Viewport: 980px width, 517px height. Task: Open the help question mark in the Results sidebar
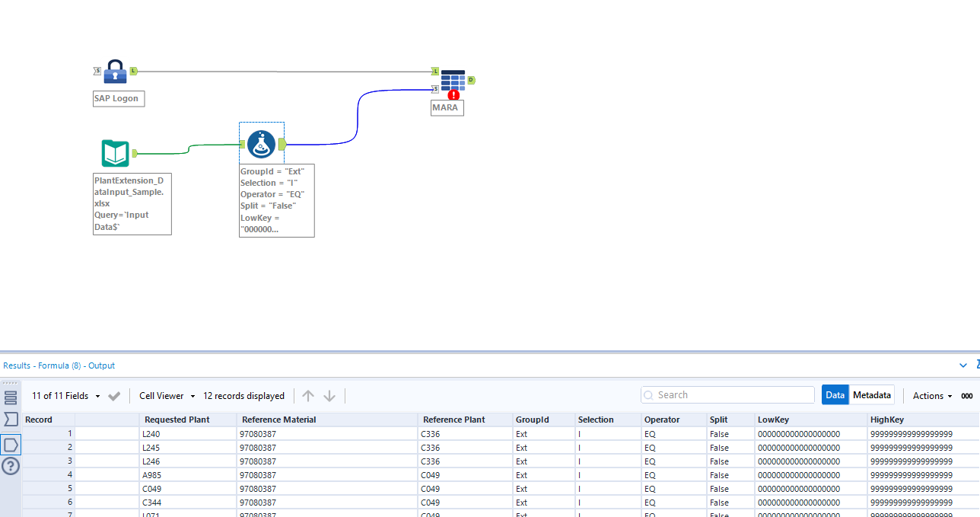10,466
